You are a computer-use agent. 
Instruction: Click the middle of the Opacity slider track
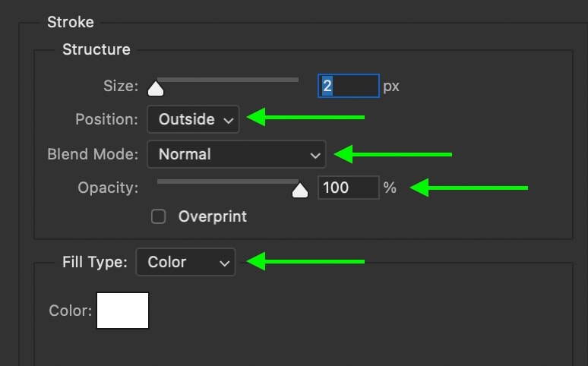point(228,181)
